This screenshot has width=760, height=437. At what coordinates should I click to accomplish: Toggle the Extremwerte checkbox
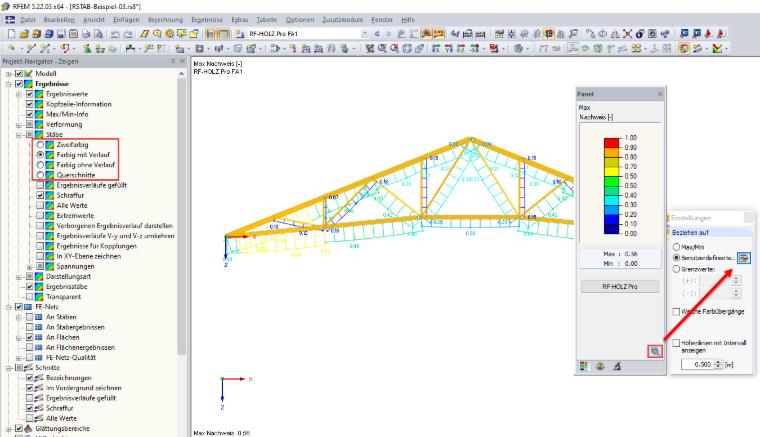40,216
